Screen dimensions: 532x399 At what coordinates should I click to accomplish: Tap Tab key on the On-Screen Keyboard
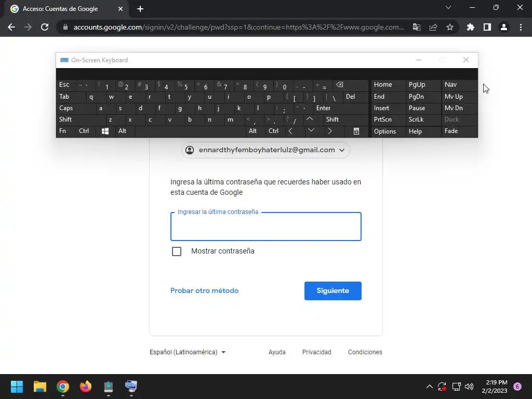(x=71, y=97)
